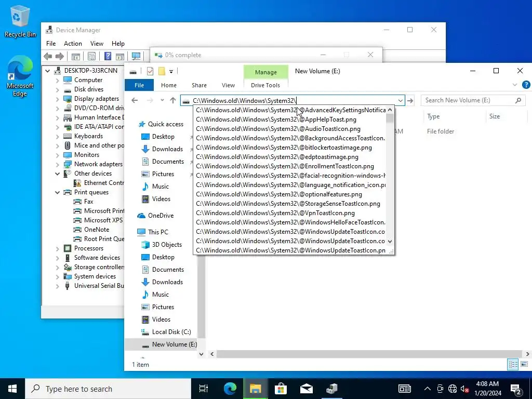Select @optionalfeatures.png suggestion
532x399 pixels.
[x=290, y=194]
